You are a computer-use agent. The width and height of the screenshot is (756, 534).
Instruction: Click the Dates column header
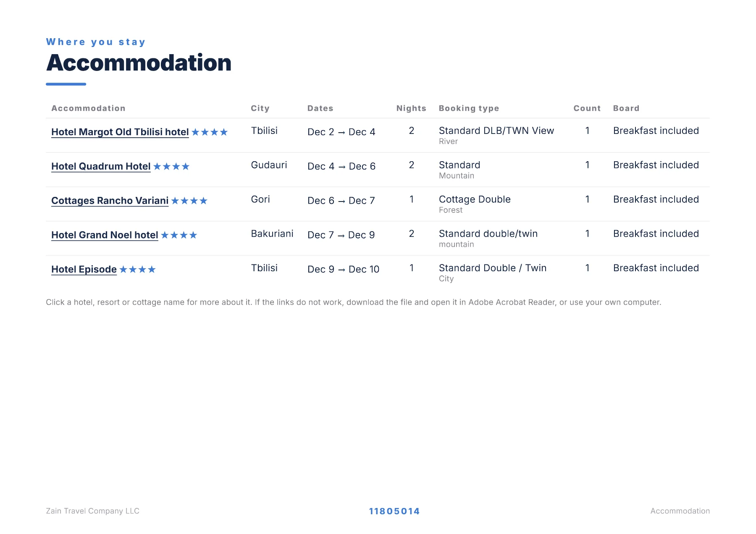pyautogui.click(x=320, y=108)
